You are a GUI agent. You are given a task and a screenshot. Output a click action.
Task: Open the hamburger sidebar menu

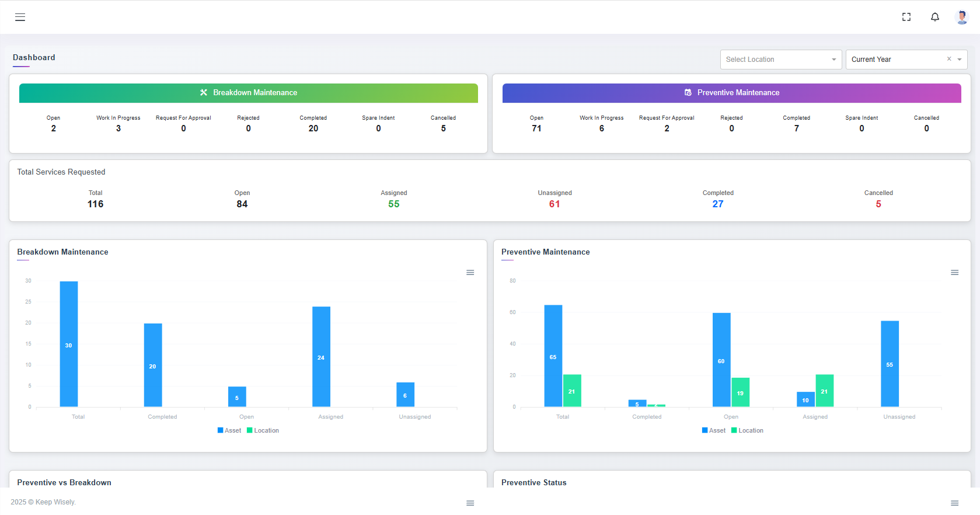click(20, 17)
